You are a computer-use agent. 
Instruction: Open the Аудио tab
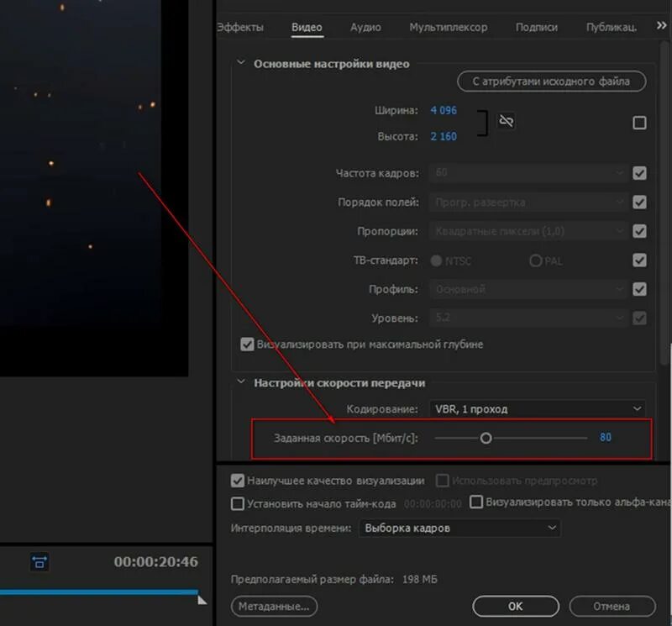[x=365, y=27]
